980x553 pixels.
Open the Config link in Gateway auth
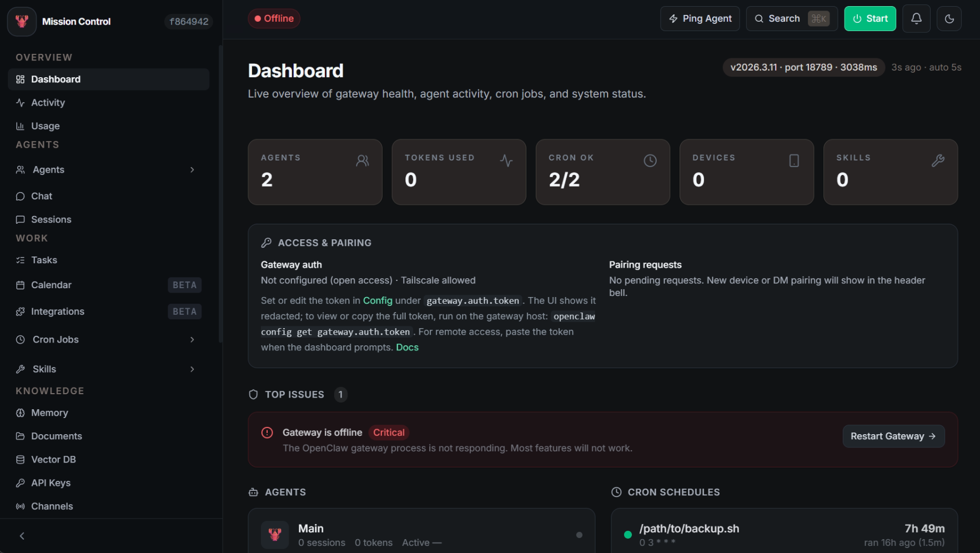(x=378, y=300)
